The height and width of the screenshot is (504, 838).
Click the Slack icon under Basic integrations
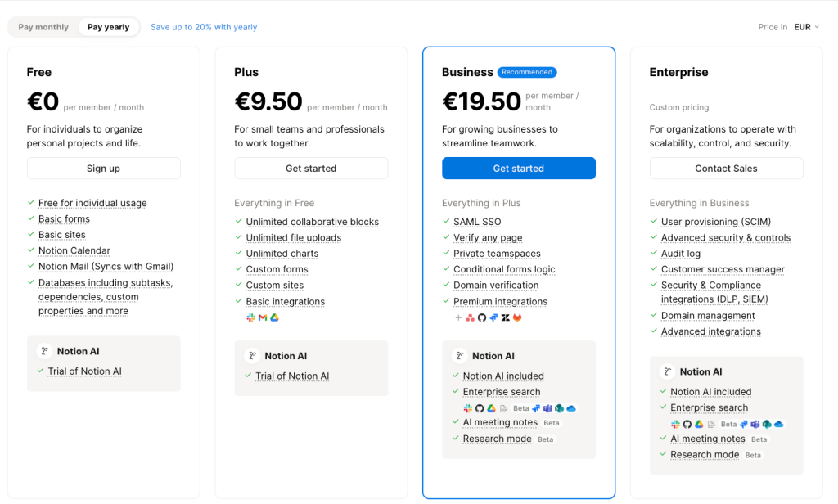(250, 317)
